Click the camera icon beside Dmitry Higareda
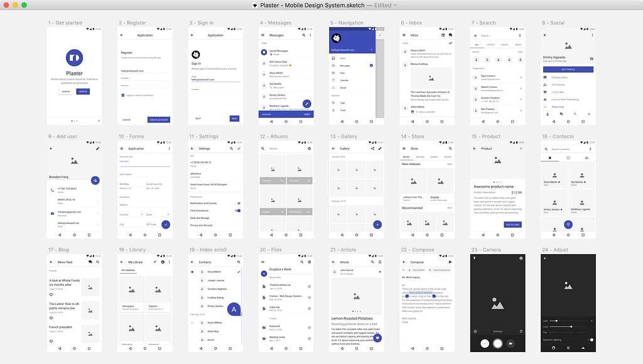The height and width of the screenshot is (364, 643). [x=592, y=58]
